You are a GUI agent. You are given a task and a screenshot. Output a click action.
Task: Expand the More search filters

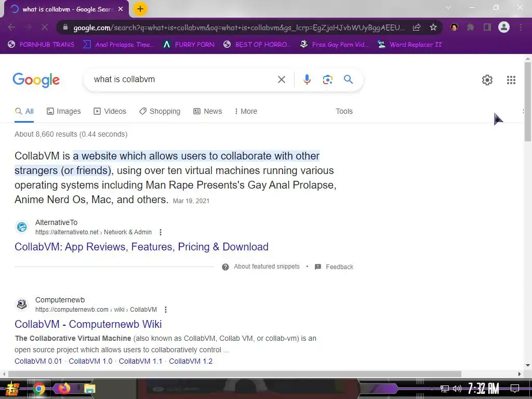click(246, 111)
